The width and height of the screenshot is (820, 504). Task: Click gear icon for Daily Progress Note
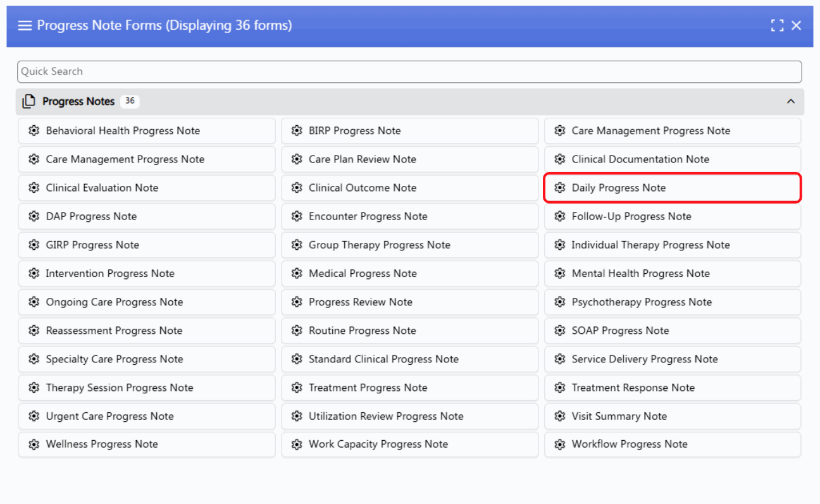tap(560, 188)
